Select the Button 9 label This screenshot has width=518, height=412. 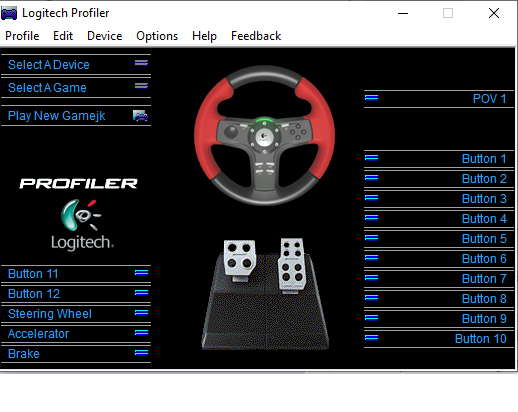[484, 319]
